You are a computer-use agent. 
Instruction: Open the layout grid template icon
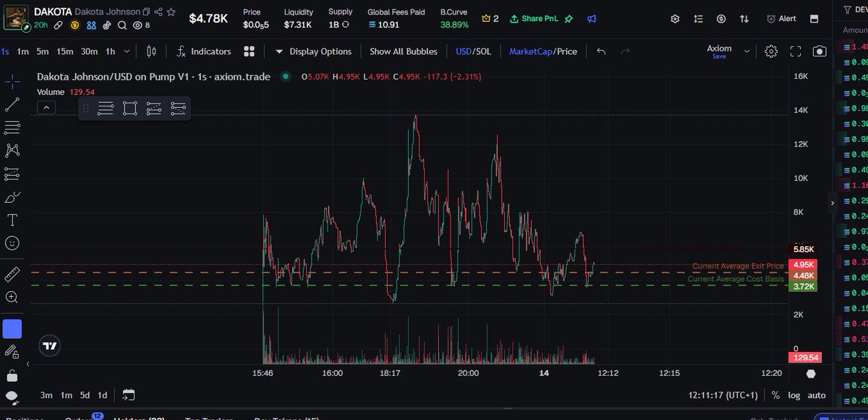250,51
